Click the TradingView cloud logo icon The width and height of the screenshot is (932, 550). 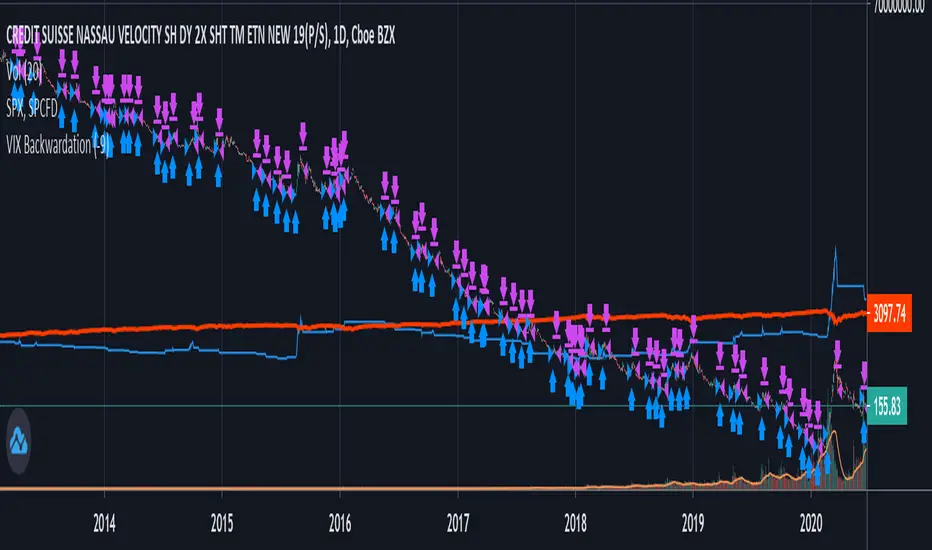[x=18, y=441]
